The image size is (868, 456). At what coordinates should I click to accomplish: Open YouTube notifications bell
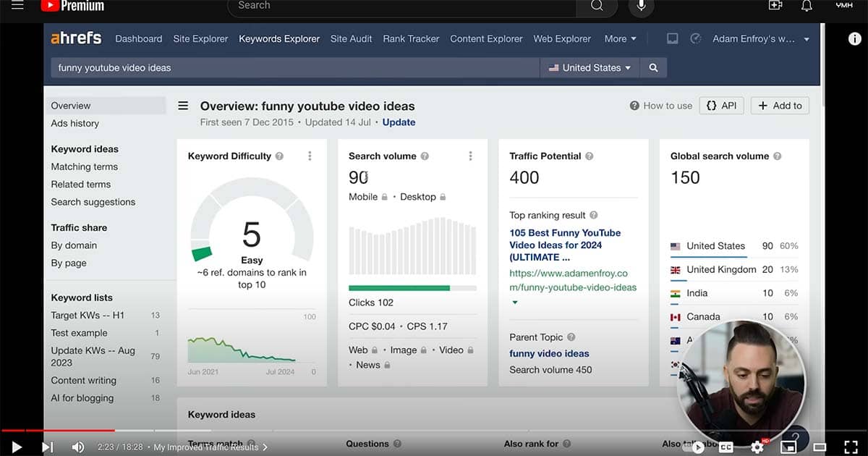click(807, 5)
